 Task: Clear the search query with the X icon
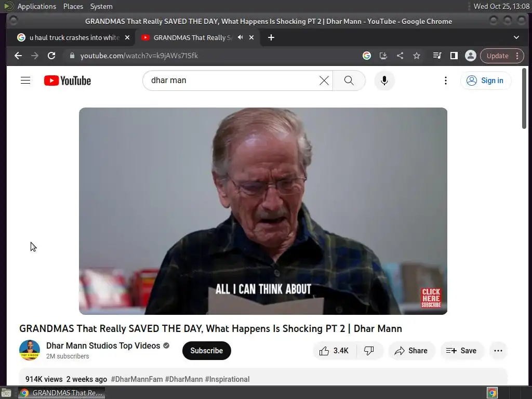click(x=324, y=81)
